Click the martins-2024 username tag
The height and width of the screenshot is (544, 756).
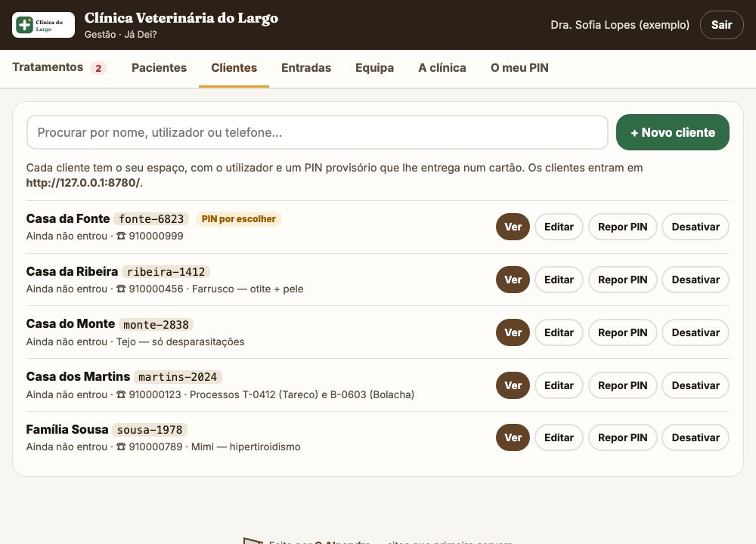(x=178, y=377)
